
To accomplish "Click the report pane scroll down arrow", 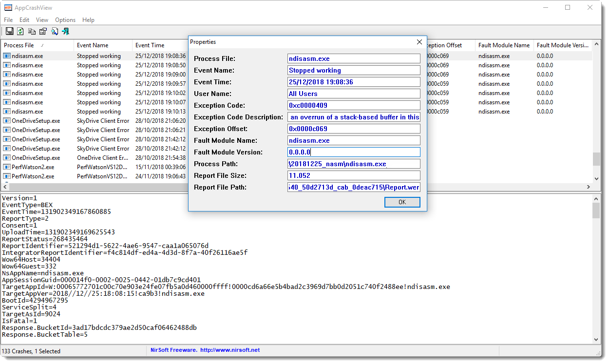I will coord(596,340).
